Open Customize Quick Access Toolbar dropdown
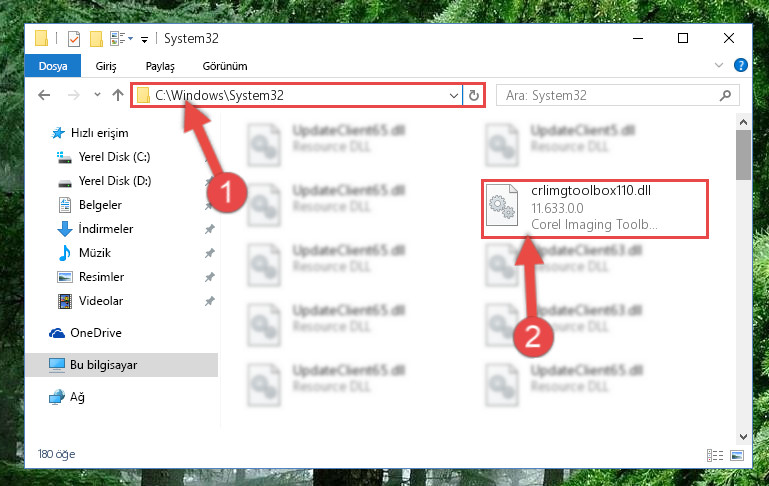This screenshot has height=486, width=769. pos(144,39)
